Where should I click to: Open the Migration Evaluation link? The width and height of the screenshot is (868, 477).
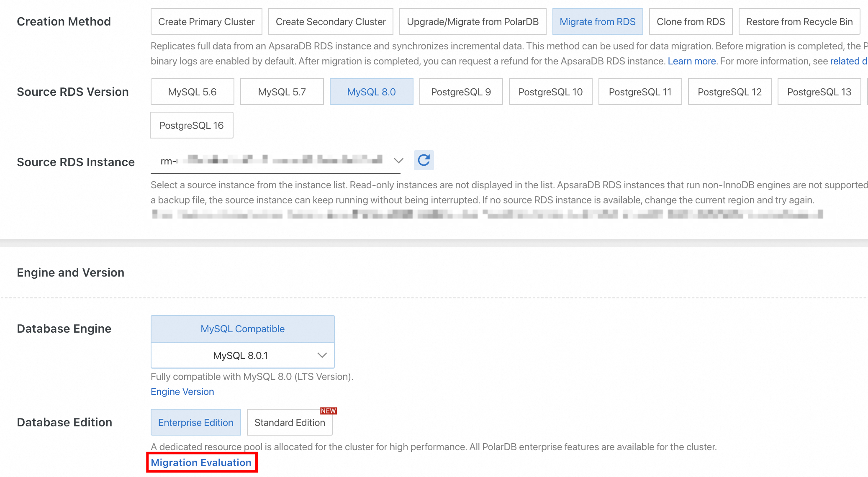click(201, 463)
